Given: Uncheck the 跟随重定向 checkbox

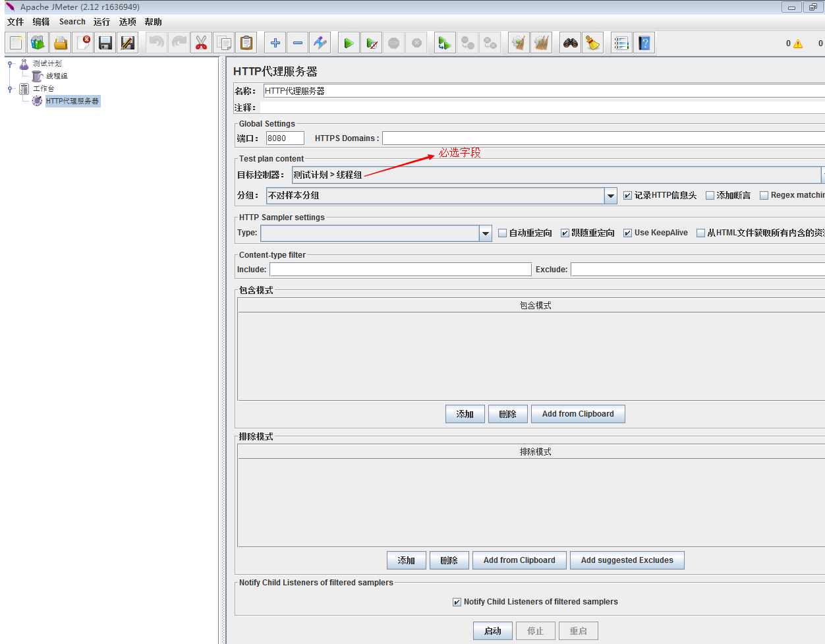Looking at the screenshot, I should point(565,233).
